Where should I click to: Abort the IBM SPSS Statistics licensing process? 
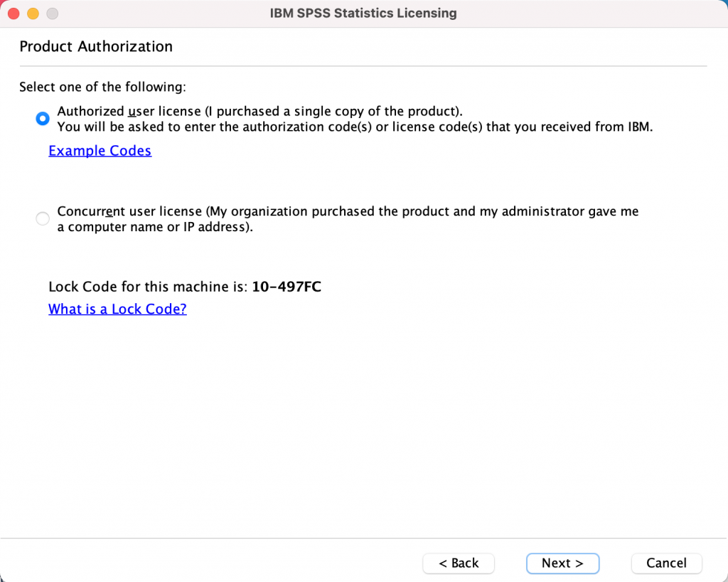point(666,563)
